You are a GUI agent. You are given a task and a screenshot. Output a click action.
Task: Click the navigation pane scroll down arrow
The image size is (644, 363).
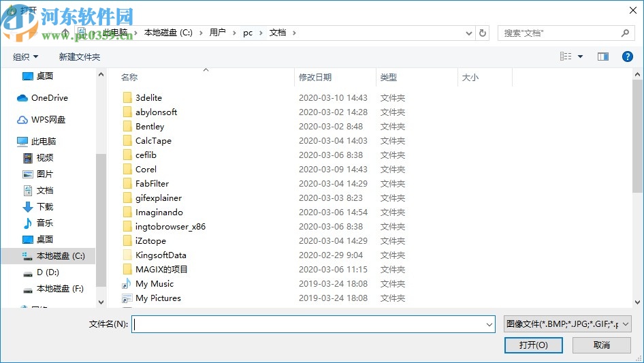(x=101, y=302)
